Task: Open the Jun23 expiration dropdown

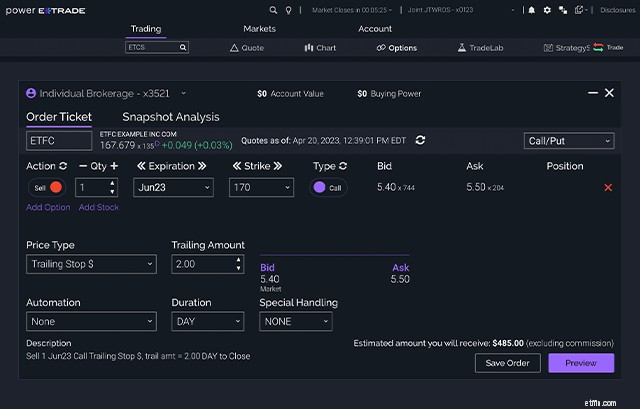Action: click(x=173, y=187)
